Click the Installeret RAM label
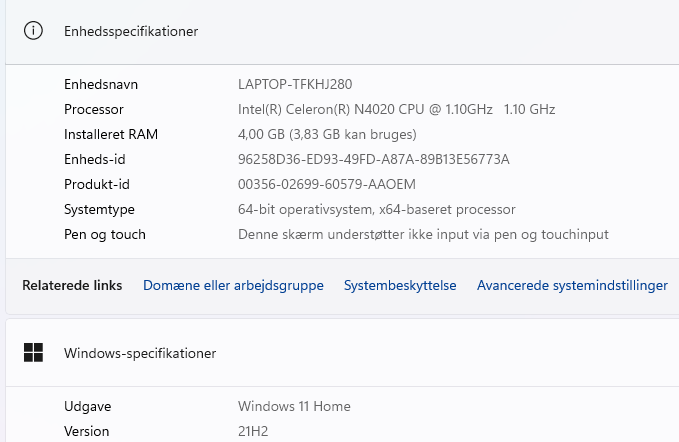This screenshot has width=679, height=442. [x=111, y=134]
